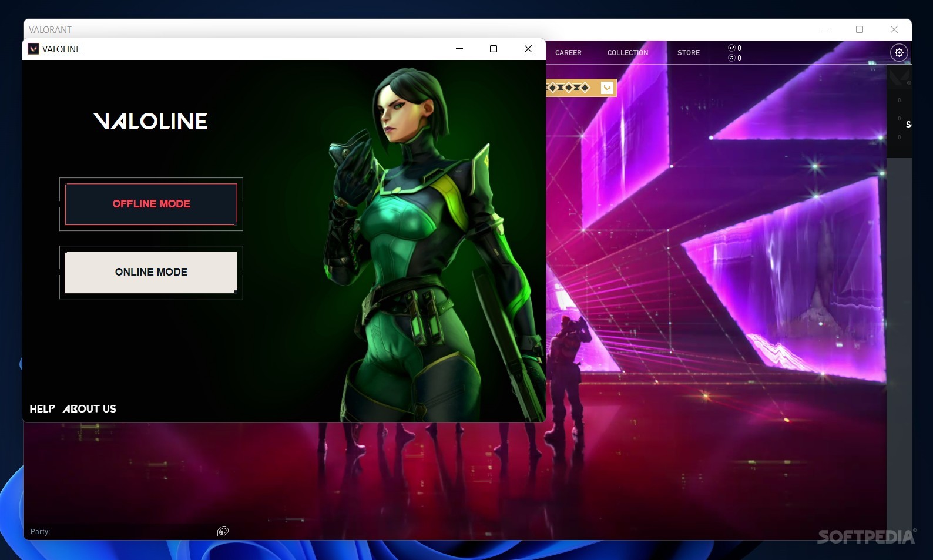This screenshot has height=560, width=933.
Task: Maximize the Valorant background window
Action: tap(860, 29)
